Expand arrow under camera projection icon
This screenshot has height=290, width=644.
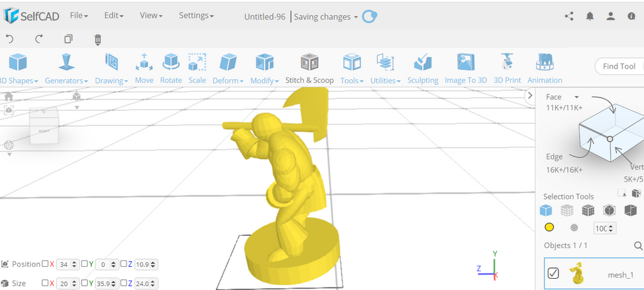(77, 107)
